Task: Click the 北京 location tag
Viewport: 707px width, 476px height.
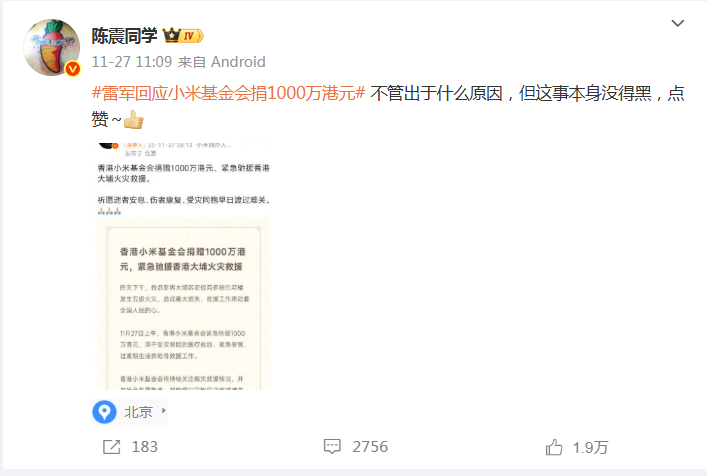Action: tap(138, 412)
